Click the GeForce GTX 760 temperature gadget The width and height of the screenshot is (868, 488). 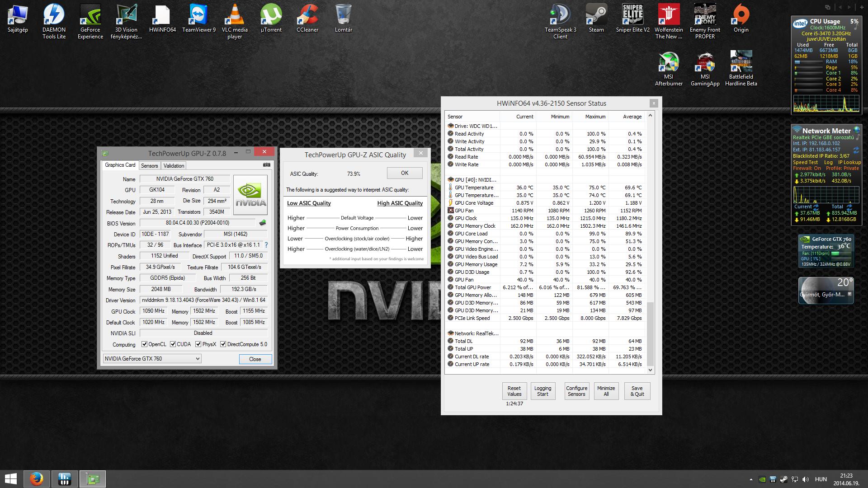pos(826,251)
